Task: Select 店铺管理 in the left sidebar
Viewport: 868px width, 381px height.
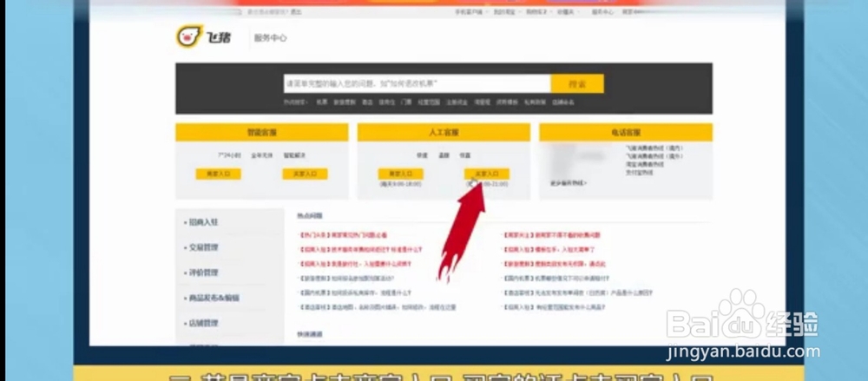Action: [x=203, y=323]
